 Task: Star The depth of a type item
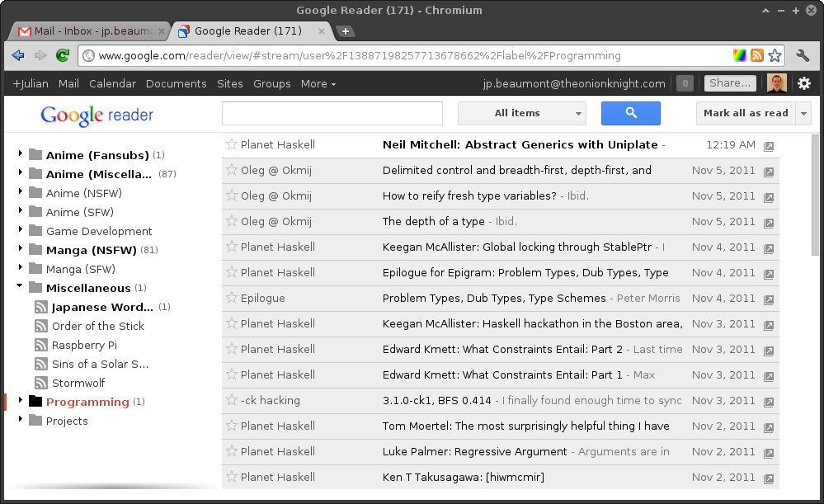tap(232, 221)
